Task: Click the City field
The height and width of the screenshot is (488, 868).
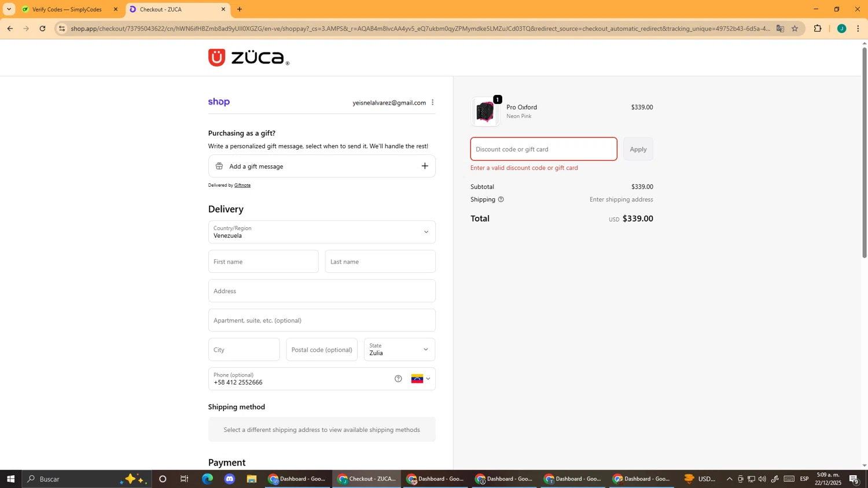Action: pos(244,349)
